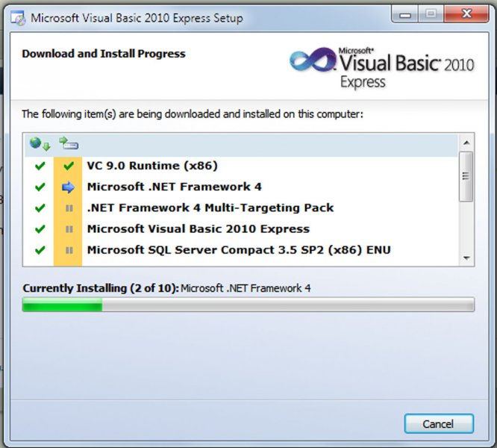Click the list scrollbar thumb
Image resolution: width=497 pixels, height=448 pixels.
[x=466, y=176]
